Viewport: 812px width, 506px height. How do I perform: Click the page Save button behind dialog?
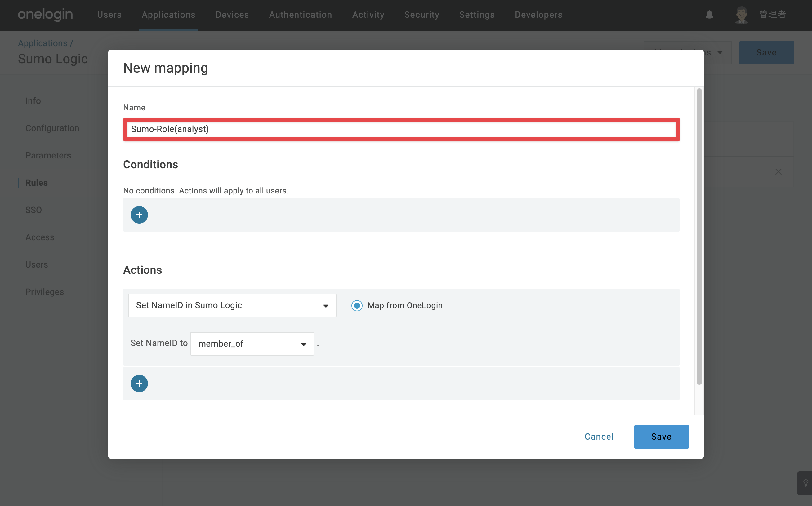pyautogui.click(x=766, y=52)
